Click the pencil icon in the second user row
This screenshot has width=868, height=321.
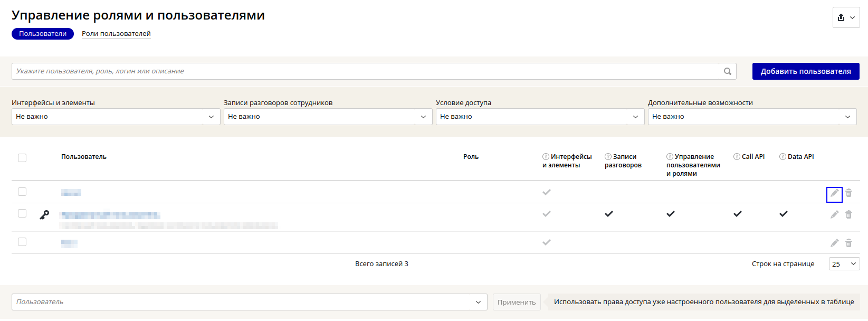(834, 214)
